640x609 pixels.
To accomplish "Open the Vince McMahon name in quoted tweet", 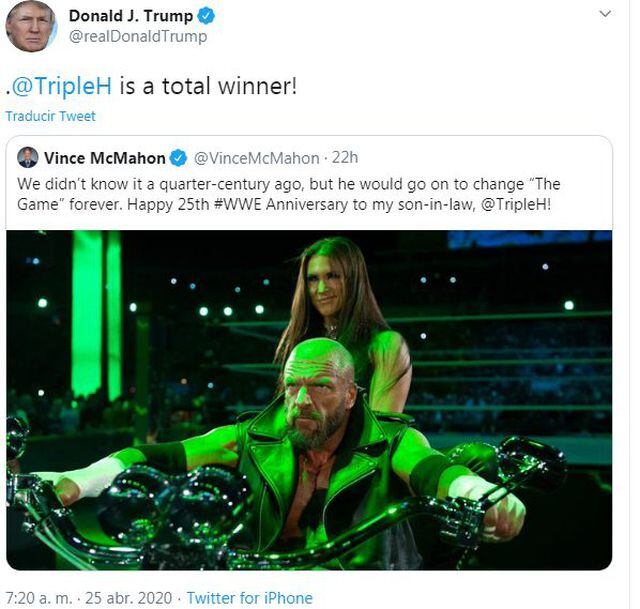I will click(x=105, y=158).
